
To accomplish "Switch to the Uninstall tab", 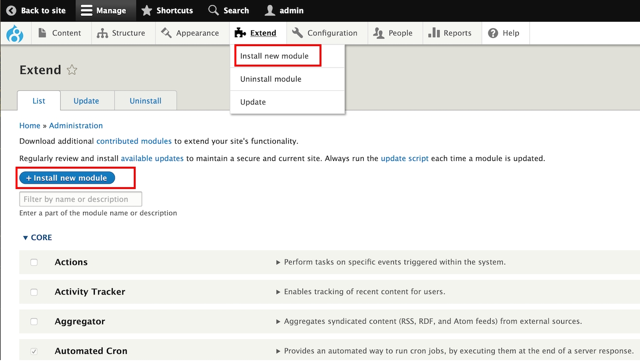I will (145, 101).
